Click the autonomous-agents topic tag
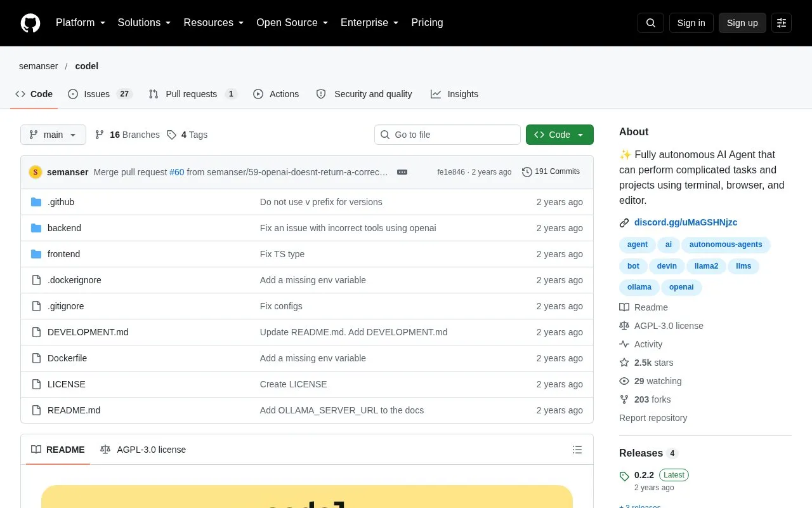 (726, 244)
